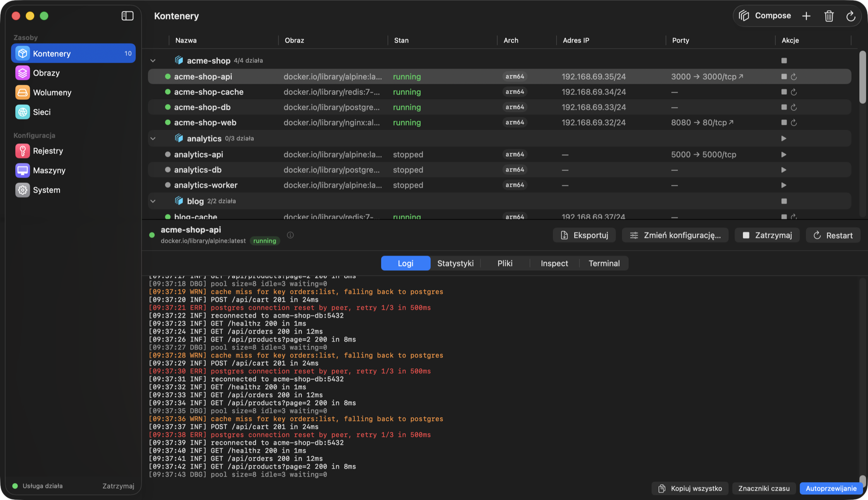Viewport: 868px width, 500px height.
Task: Select the analytics-db row
Action: pyautogui.click(x=499, y=170)
